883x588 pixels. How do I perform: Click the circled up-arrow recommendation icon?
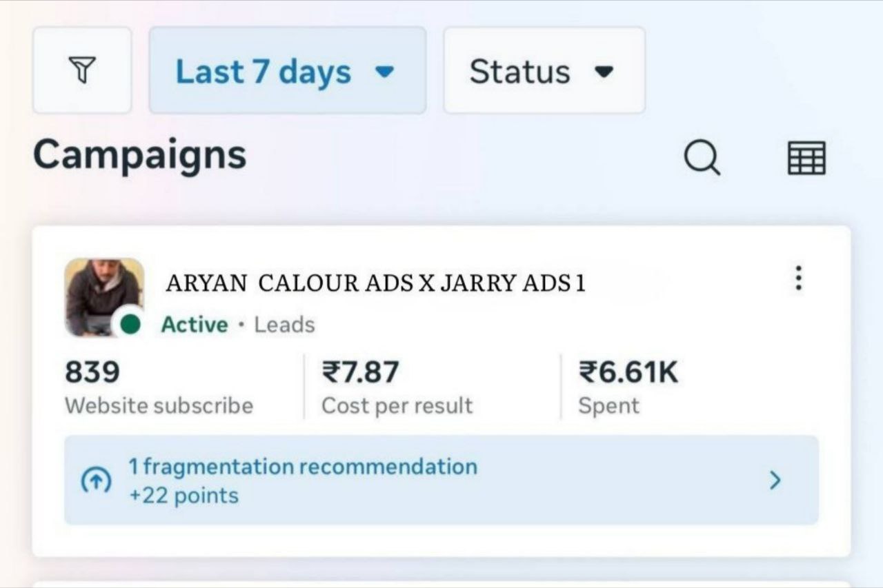pyautogui.click(x=95, y=480)
